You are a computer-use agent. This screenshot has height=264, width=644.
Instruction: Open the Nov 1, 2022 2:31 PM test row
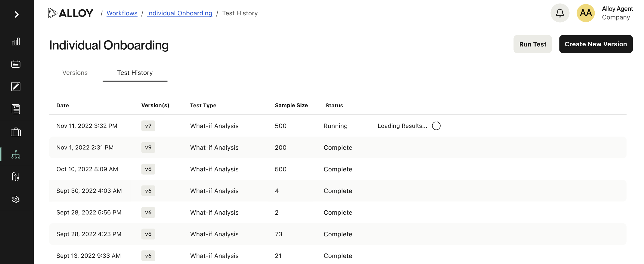(338, 148)
